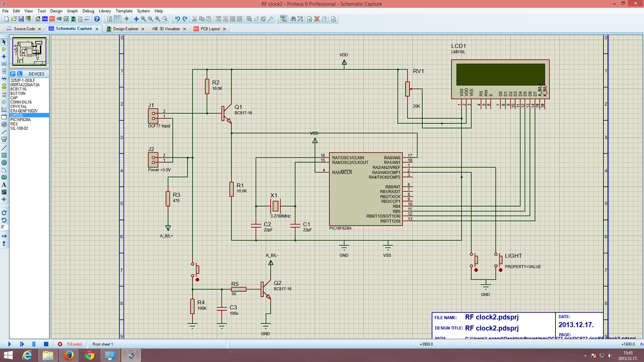Select LM016L in the devices list

point(29,115)
